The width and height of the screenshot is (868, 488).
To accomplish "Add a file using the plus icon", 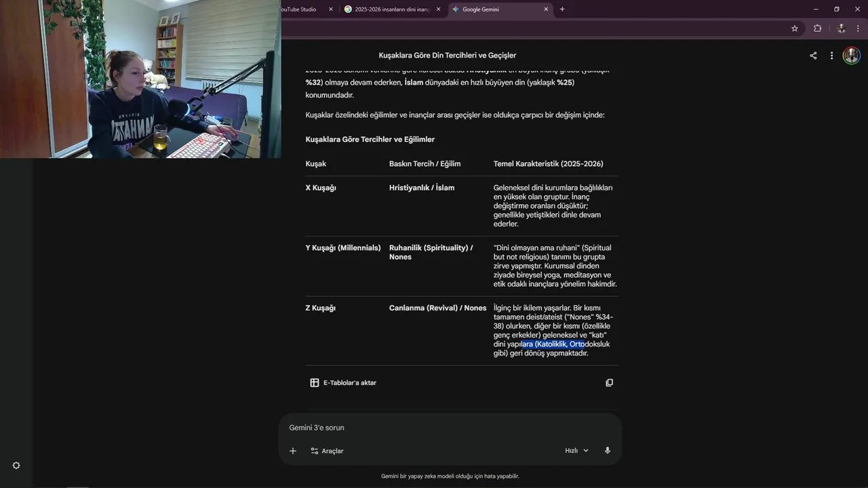I will click(293, 451).
